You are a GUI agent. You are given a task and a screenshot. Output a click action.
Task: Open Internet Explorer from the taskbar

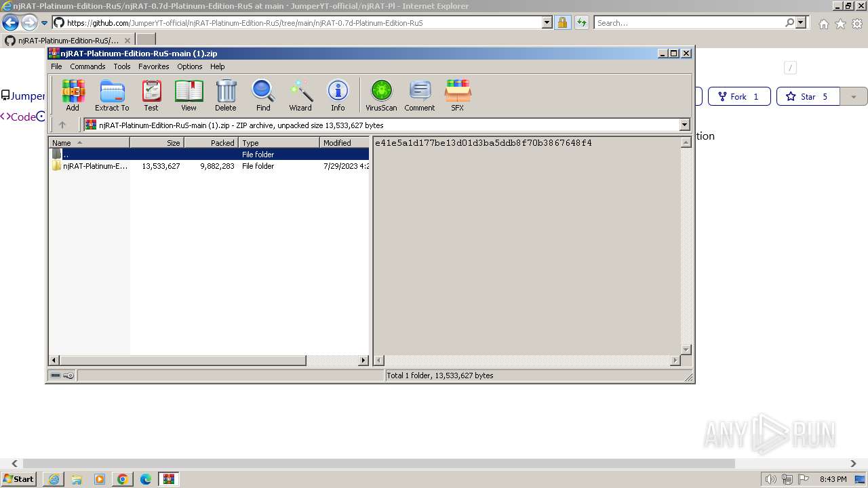click(x=54, y=479)
